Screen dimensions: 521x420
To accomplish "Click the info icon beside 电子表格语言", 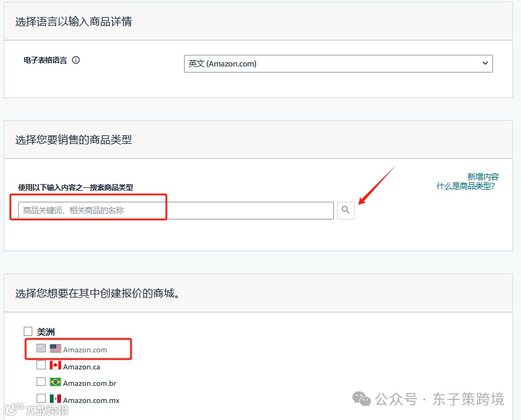I will pos(76,60).
